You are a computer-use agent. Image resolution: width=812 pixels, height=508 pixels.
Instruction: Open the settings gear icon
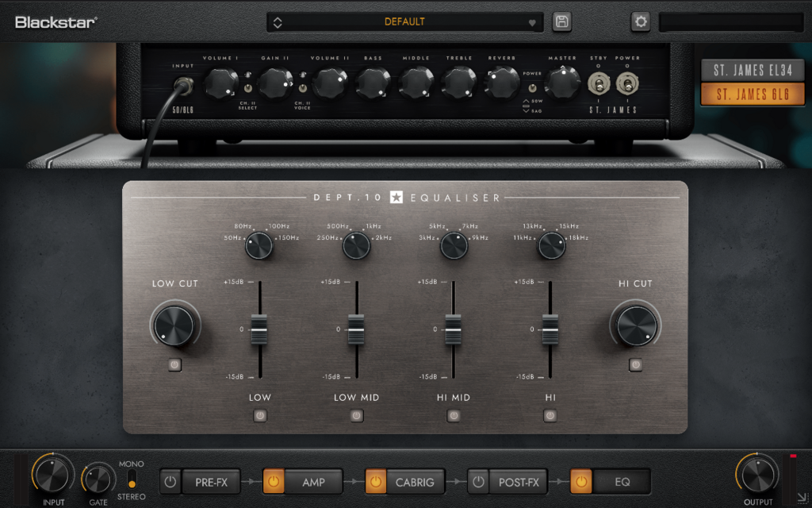641,22
